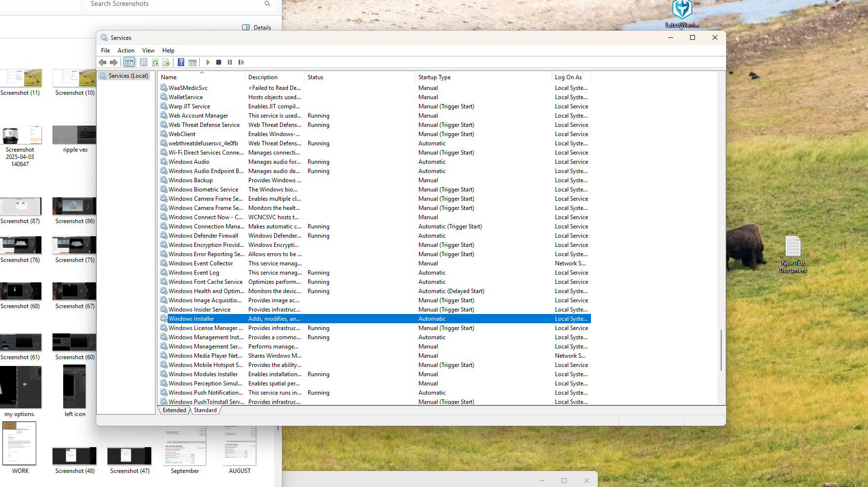Click the gear icon beside Windows Audio
Screen dimensions: 868x487
pyautogui.click(x=164, y=162)
